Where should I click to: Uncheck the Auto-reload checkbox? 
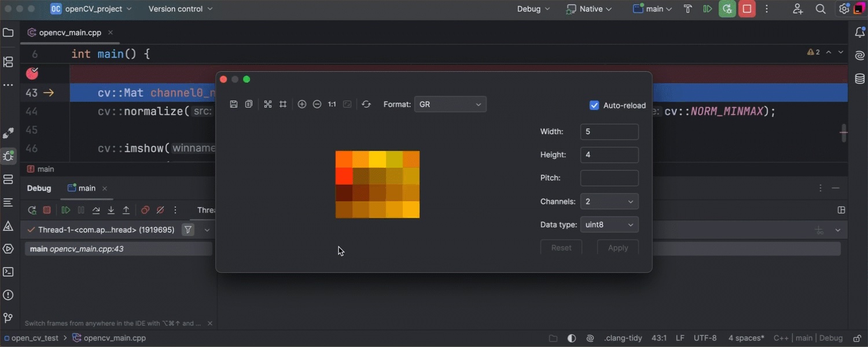tap(594, 105)
